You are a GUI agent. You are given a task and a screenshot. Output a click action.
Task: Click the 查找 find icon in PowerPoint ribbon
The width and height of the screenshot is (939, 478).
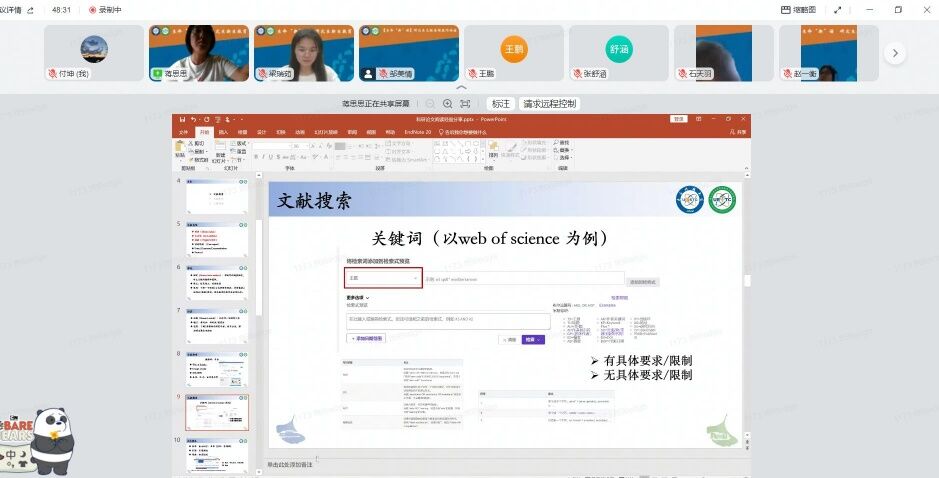pyautogui.click(x=563, y=142)
